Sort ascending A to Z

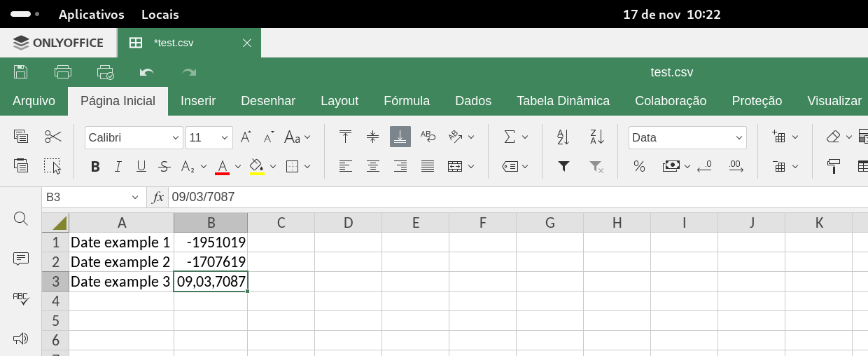coord(563,137)
